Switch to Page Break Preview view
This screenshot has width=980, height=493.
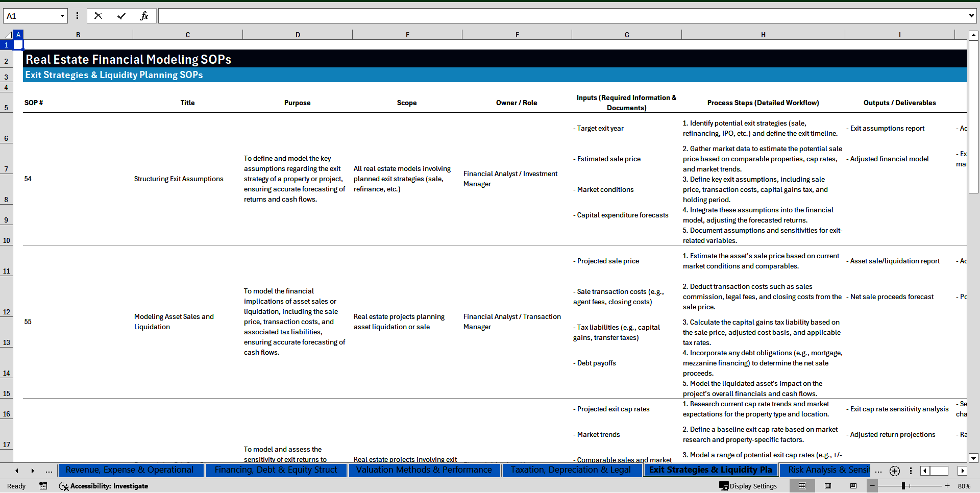pos(853,486)
